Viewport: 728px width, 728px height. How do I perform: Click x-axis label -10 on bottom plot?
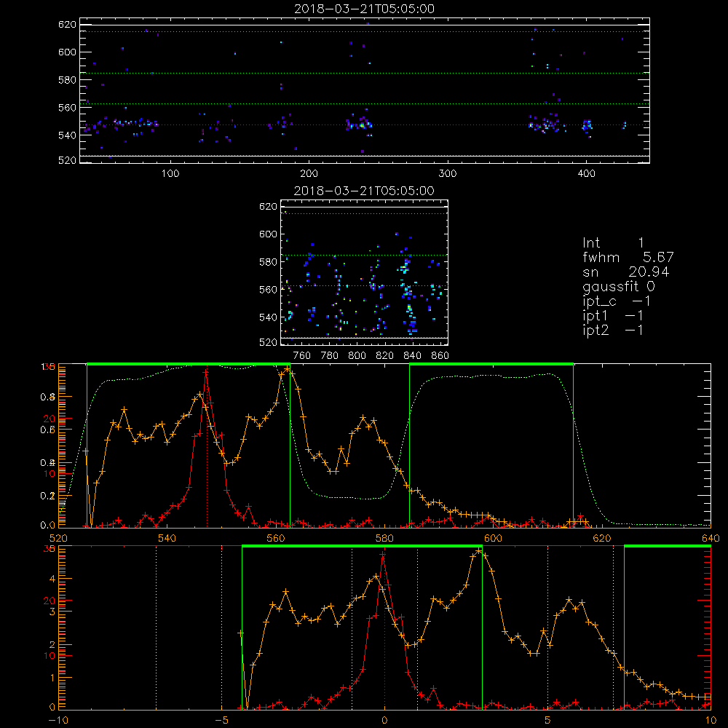pos(58,720)
